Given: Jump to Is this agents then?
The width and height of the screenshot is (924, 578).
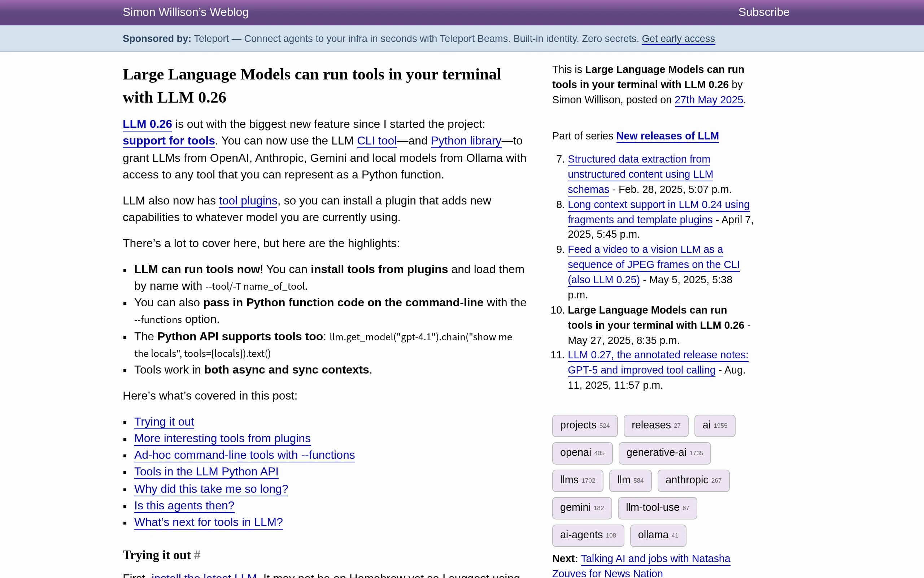Looking at the screenshot, I should (184, 505).
